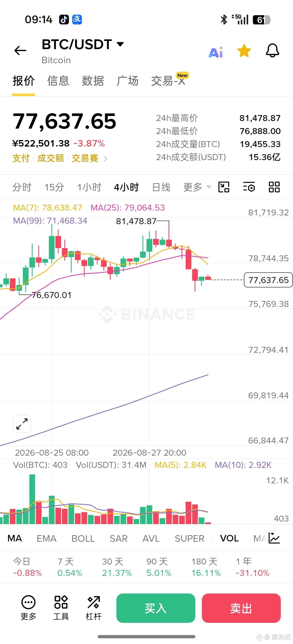This screenshot has width=293, height=644.
Task: Open the 支付 link
Action: pos(21,158)
